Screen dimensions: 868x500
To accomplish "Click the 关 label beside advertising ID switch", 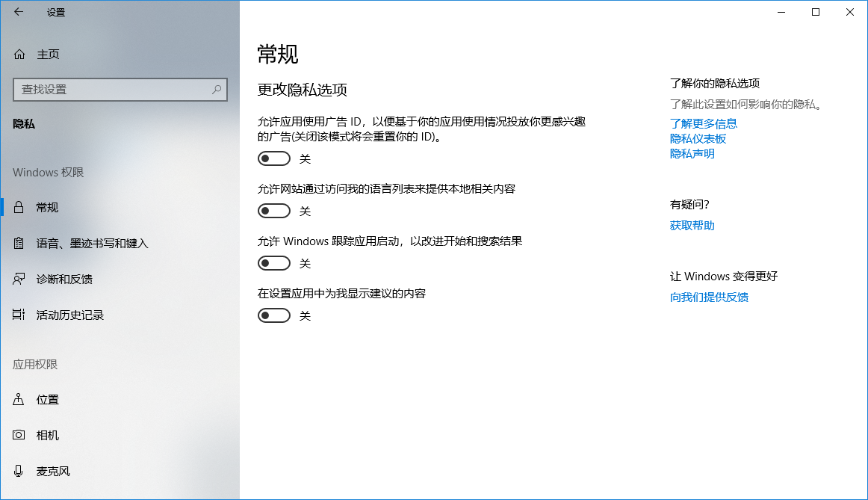I will [305, 159].
